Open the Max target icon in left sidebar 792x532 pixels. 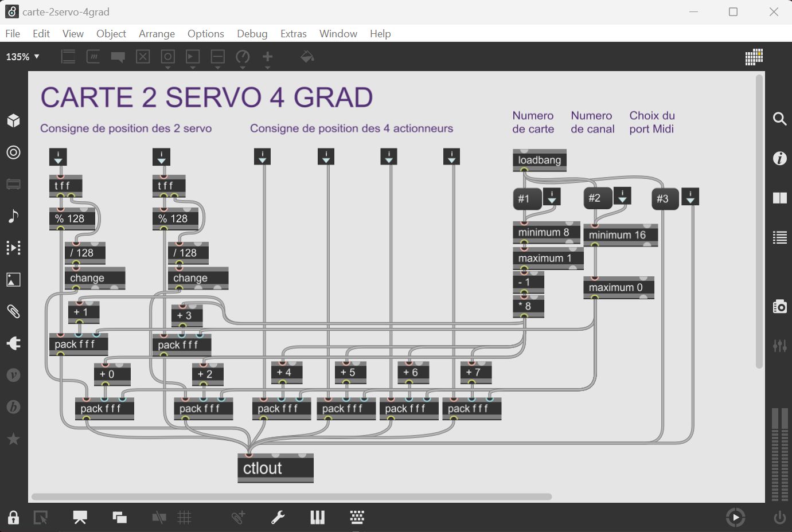pos(13,152)
